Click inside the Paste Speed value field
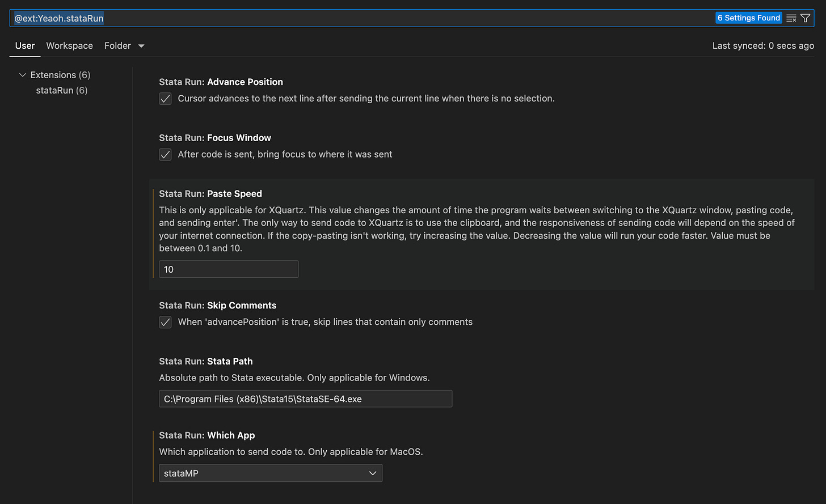 (228, 269)
